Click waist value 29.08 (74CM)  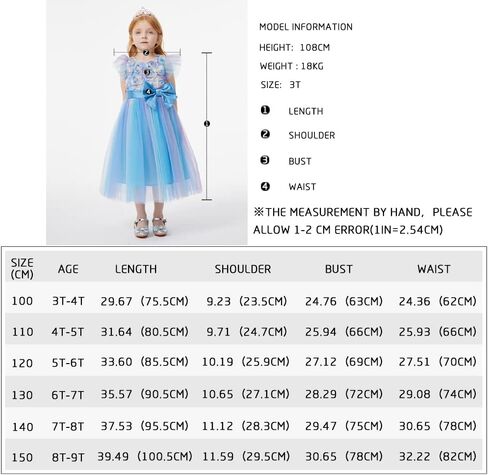(438, 394)
